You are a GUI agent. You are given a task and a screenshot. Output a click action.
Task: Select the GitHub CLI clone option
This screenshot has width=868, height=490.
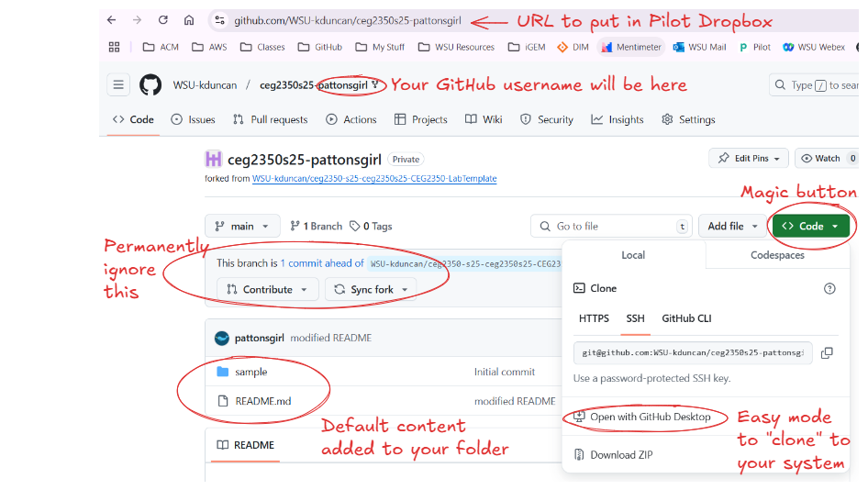coord(686,318)
